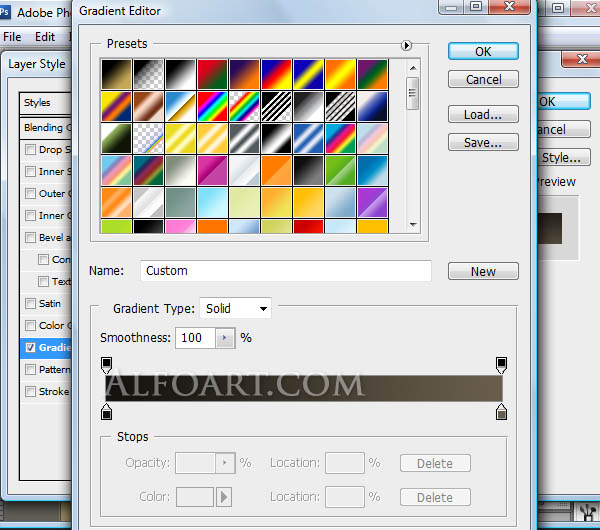
Task: Click the Smoothness value field
Action: point(196,338)
